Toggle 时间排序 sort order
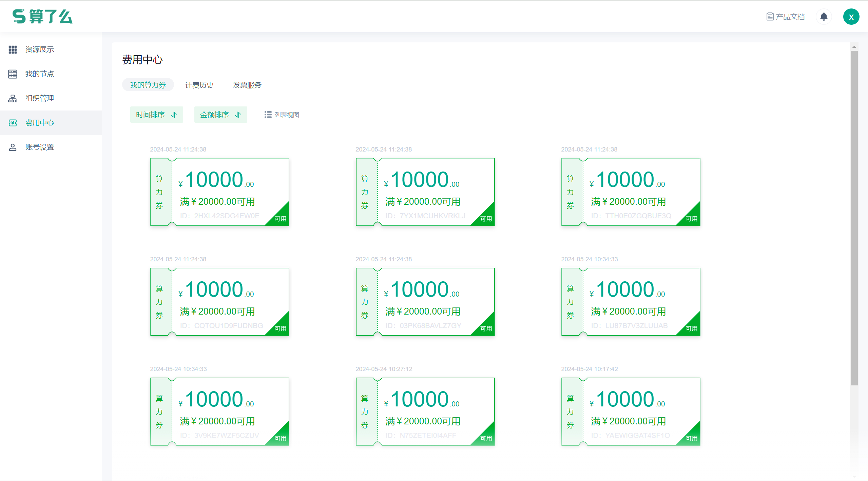Image resolution: width=868 pixels, height=481 pixels. pyautogui.click(x=156, y=115)
